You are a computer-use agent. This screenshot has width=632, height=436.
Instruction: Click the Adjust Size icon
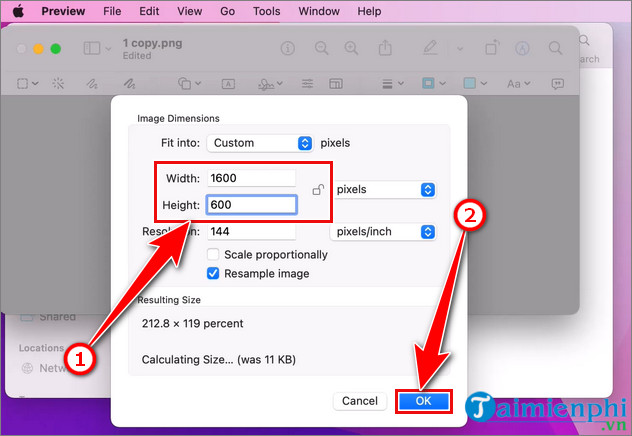pos(336,83)
